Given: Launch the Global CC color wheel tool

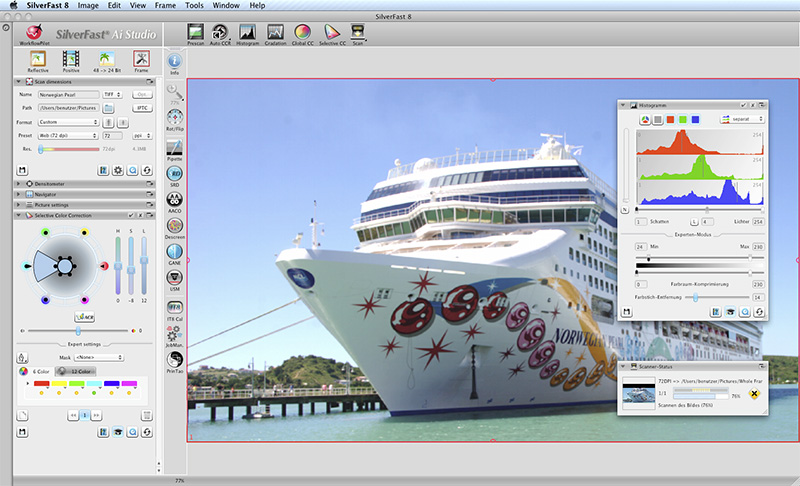Looking at the screenshot, I should 302,33.
